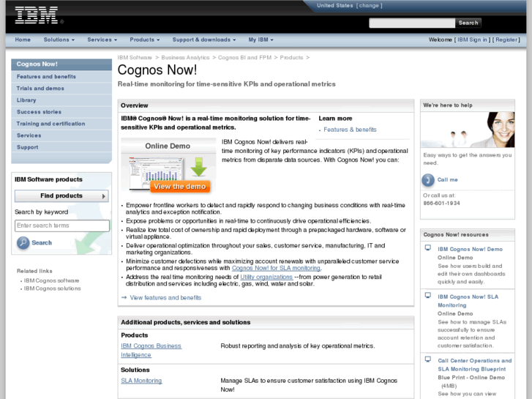Click the Cognos Now! sidebar header
This screenshot has height=399, width=532.
(61, 64)
